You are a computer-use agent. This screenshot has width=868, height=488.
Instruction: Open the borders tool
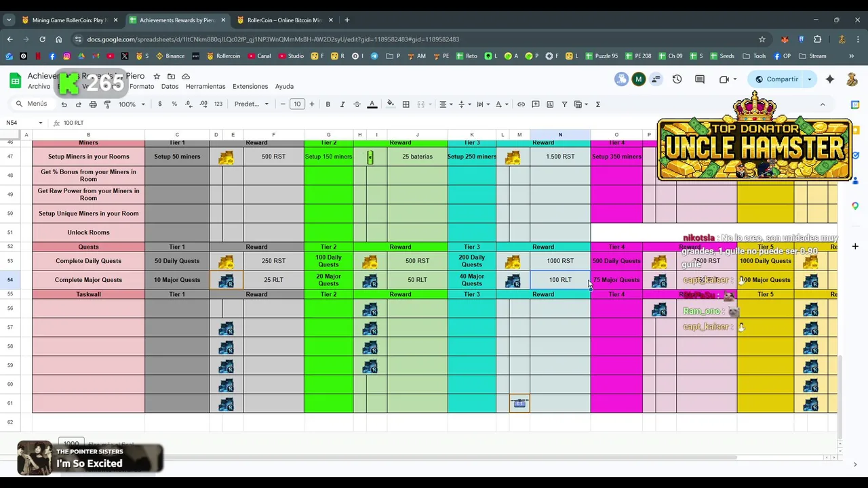(406, 104)
